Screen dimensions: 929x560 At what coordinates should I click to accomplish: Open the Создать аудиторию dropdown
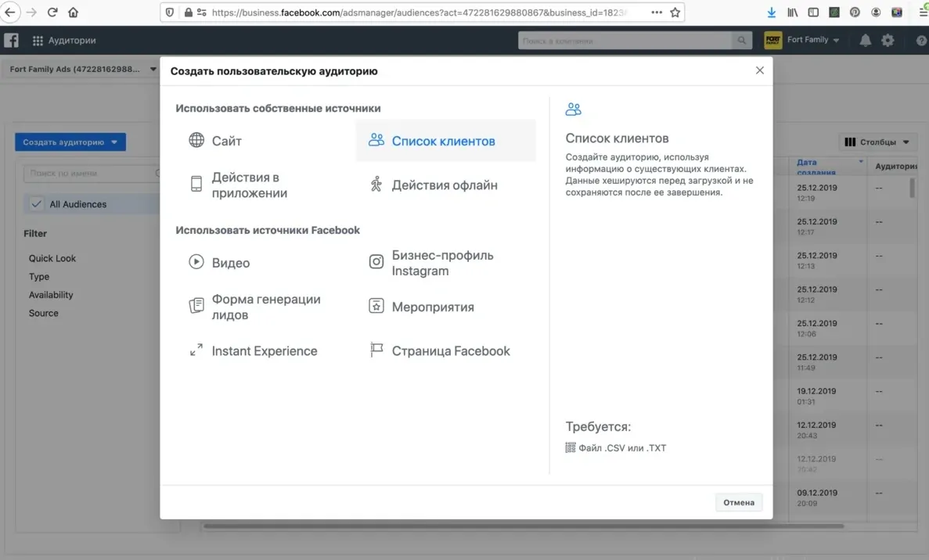coord(70,142)
